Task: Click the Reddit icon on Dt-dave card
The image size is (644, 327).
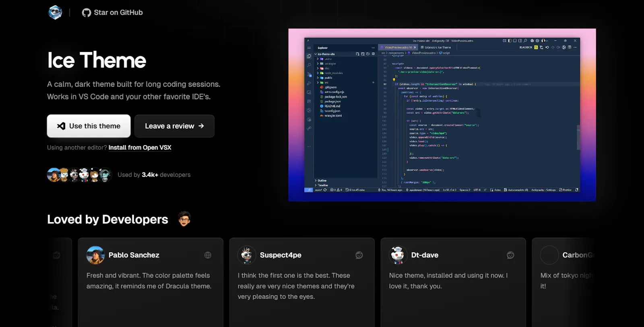Action: coord(510,255)
